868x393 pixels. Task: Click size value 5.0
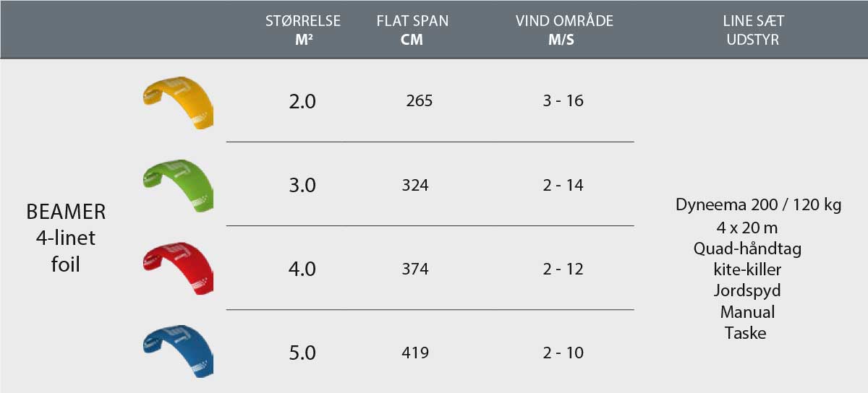[302, 353]
